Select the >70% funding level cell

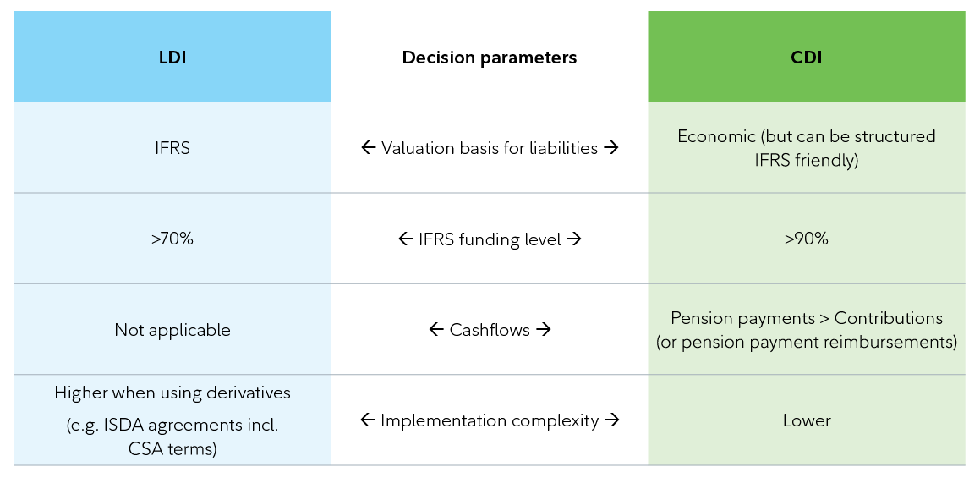click(x=172, y=239)
